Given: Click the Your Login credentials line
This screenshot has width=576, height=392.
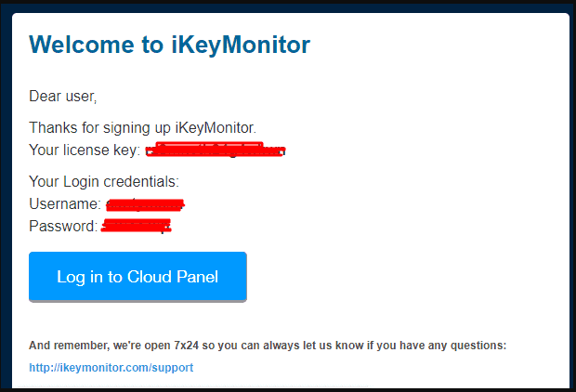Looking at the screenshot, I should coord(104,181).
